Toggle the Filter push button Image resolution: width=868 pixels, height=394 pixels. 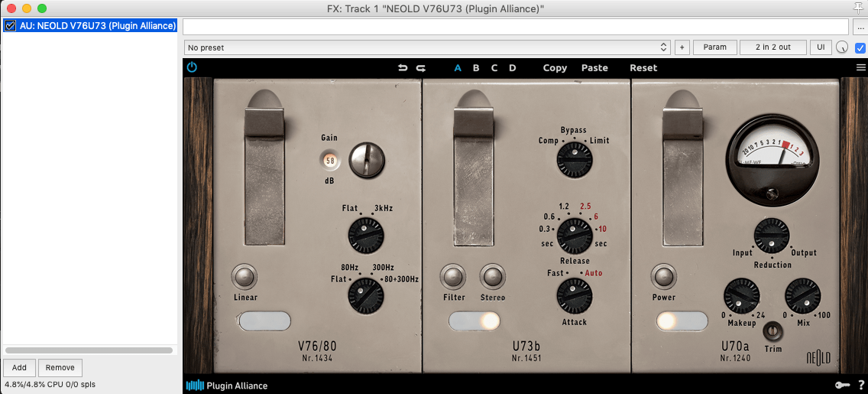click(x=453, y=276)
